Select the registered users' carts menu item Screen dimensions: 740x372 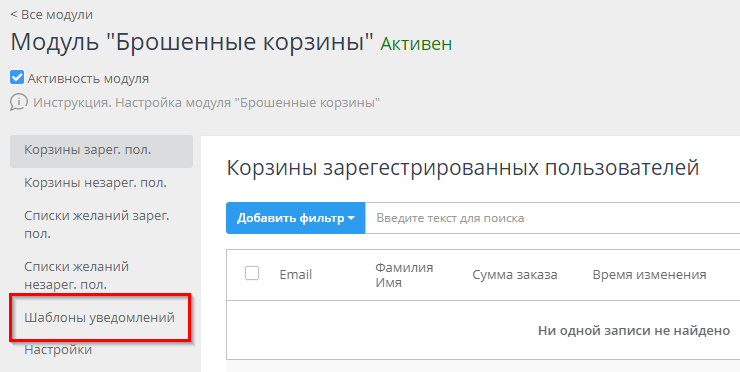tap(101, 151)
